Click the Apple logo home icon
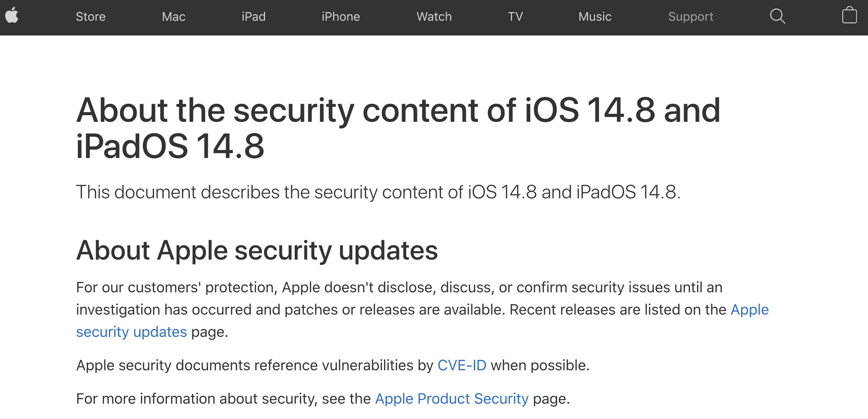The image size is (868, 419). tap(12, 15)
